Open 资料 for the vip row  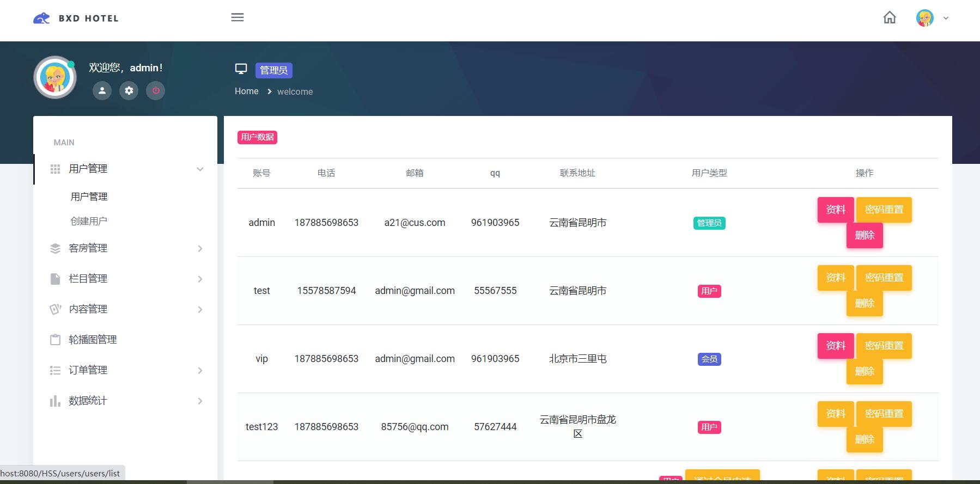coord(836,346)
